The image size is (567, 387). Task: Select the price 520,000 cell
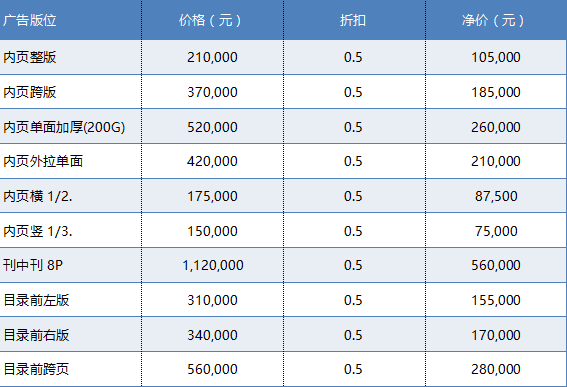[x=212, y=127]
